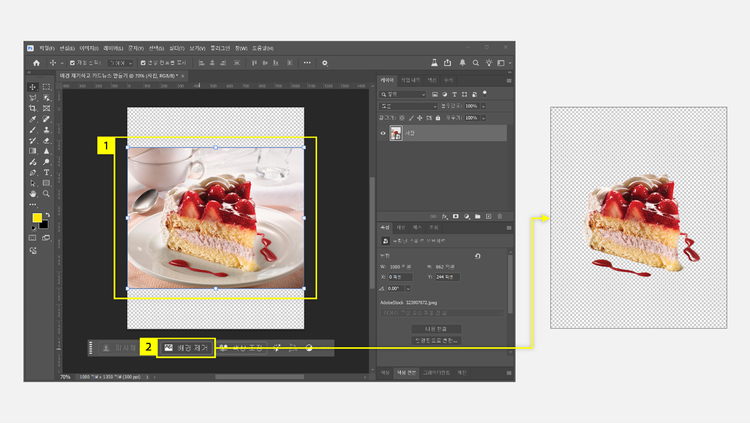Add a layer mask icon

(x=455, y=216)
